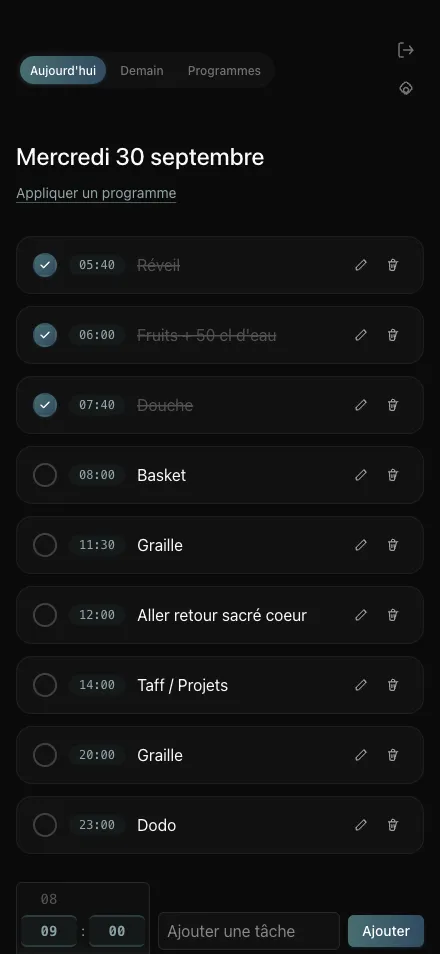This screenshot has width=440, height=954.
Task: Click the theme icon below logout
Action: (406, 88)
